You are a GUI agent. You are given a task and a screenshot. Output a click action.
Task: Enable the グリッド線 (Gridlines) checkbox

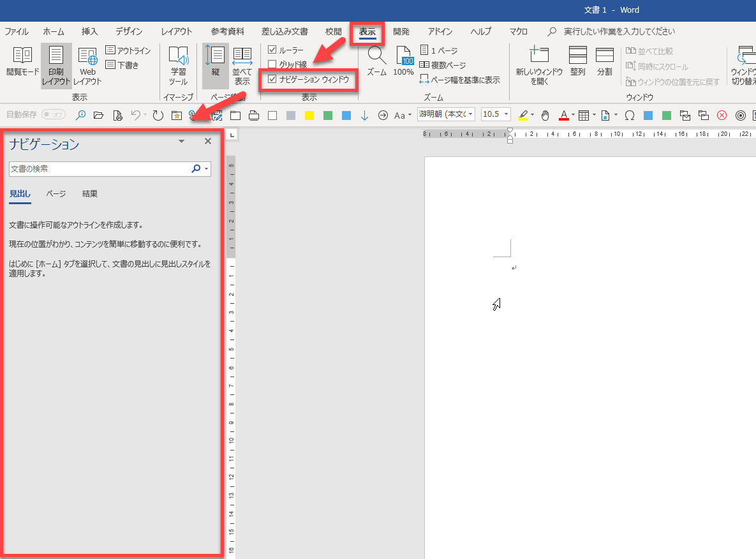click(x=272, y=64)
